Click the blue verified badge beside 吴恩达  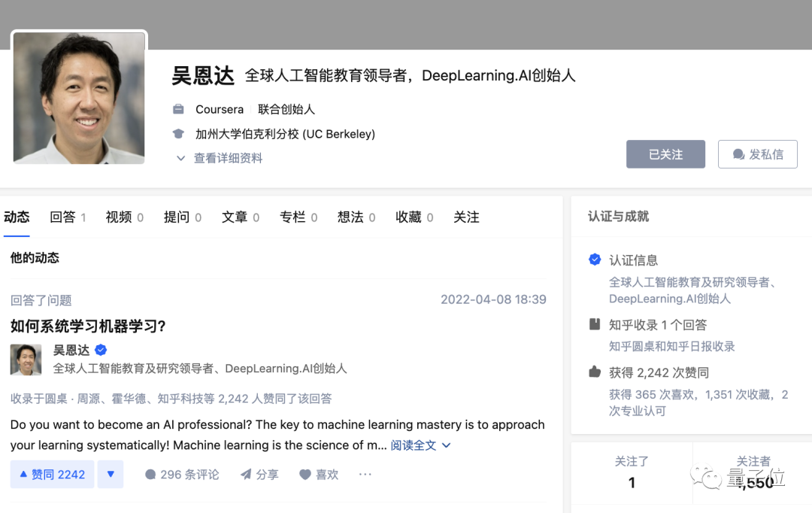click(100, 350)
